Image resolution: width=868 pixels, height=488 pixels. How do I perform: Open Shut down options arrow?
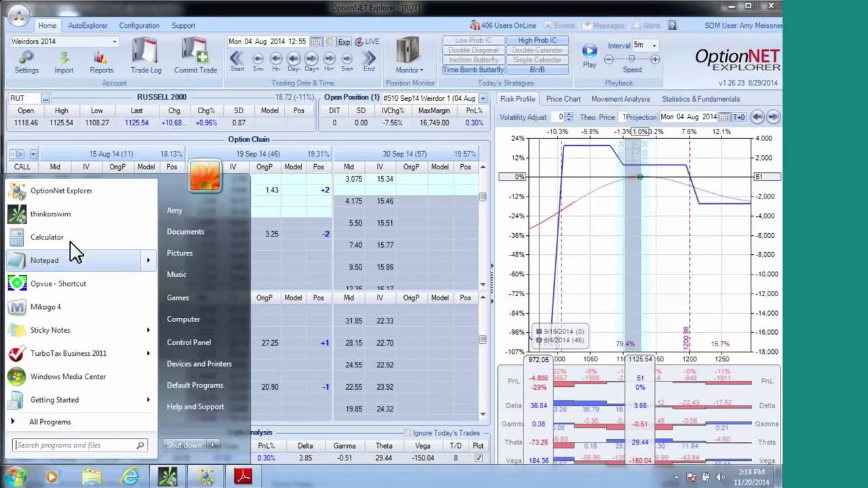tap(213, 445)
